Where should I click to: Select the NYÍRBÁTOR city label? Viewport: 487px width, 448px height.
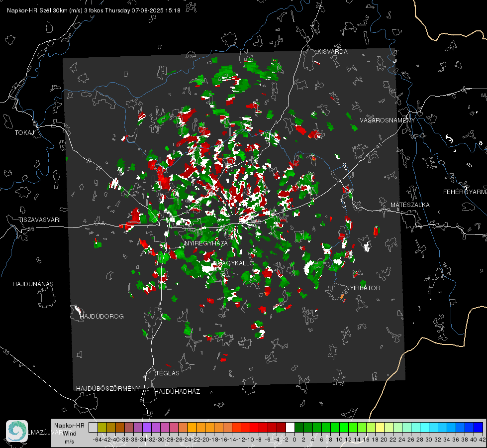coord(363,288)
